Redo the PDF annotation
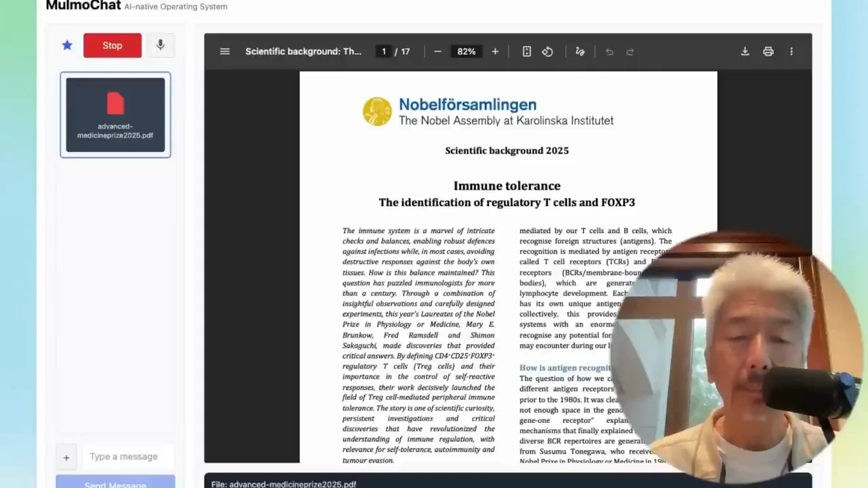The height and width of the screenshot is (488, 868). [x=630, y=52]
